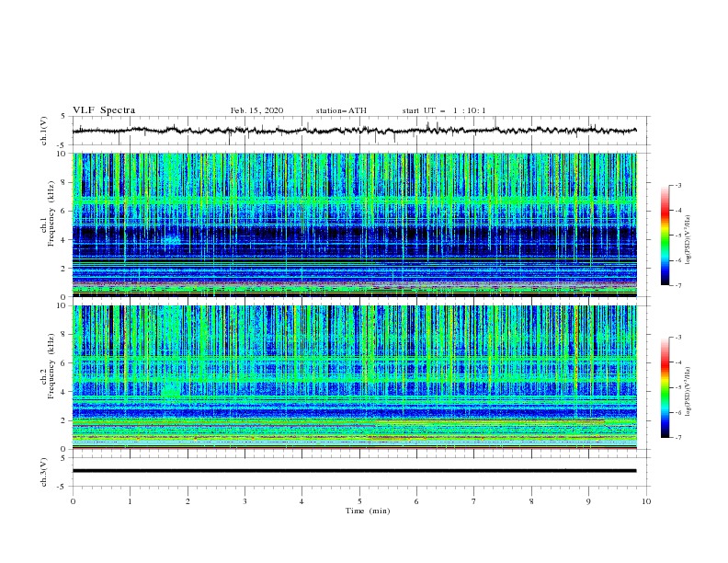Viewport: 728px width, 563px height.
Task: Click the ch.1 voltage waveform trace
Action: (354, 131)
